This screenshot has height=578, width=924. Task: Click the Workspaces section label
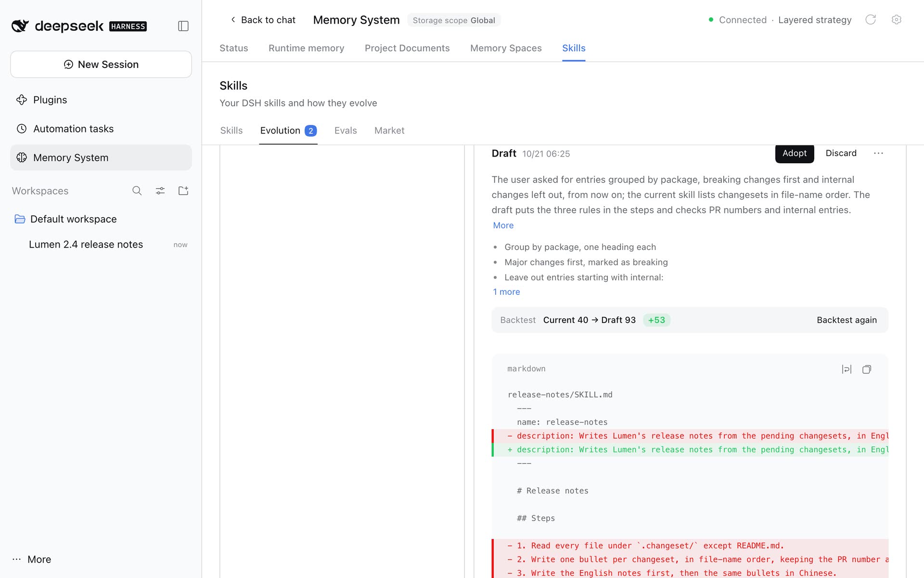tap(40, 191)
